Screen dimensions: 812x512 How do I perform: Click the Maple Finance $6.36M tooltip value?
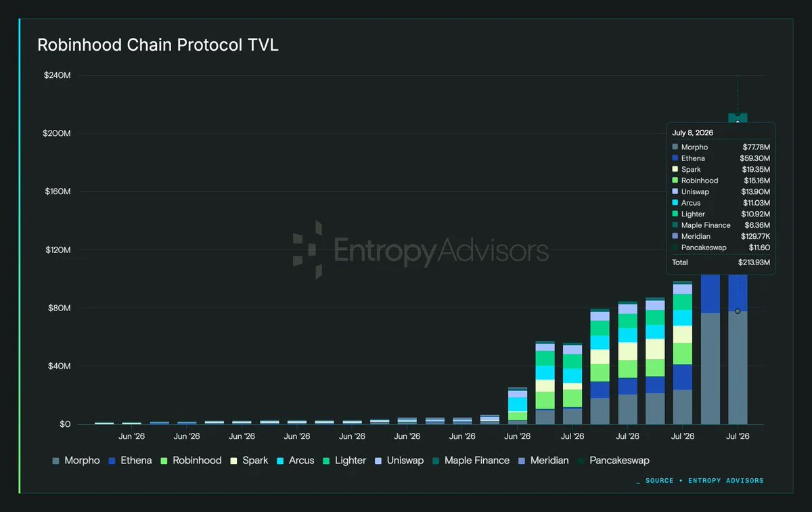point(757,225)
